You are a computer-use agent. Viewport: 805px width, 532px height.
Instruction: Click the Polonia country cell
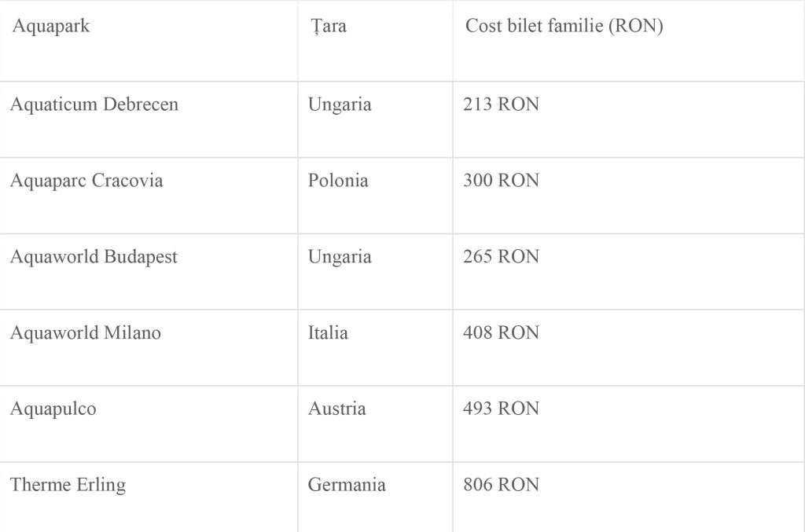tap(338, 181)
